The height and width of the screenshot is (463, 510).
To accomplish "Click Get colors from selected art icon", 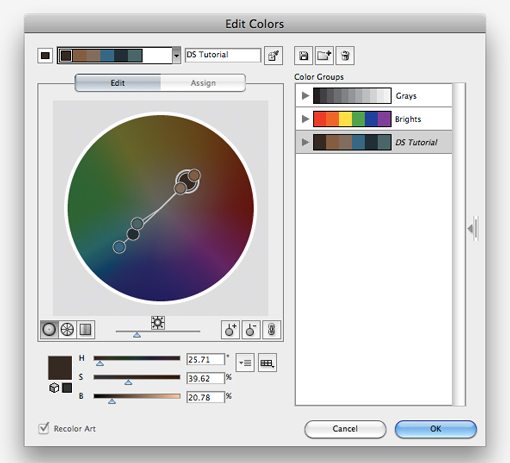I will pyautogui.click(x=273, y=56).
